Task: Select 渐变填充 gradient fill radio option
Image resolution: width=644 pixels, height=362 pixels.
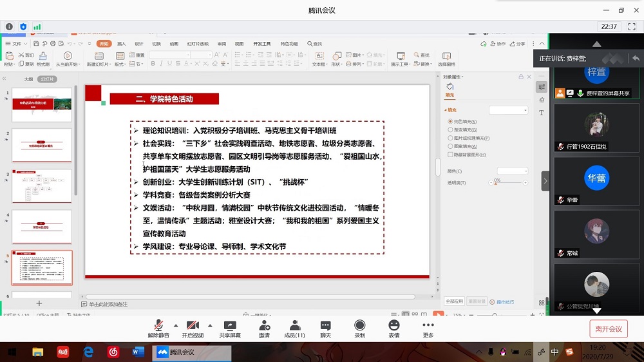Action: 450,129
